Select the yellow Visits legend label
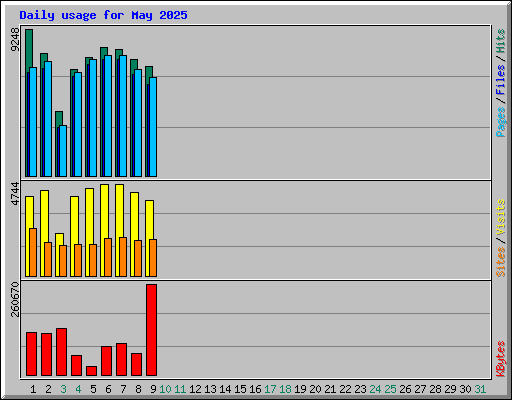Viewport: 512px width, 400px height. [x=501, y=217]
